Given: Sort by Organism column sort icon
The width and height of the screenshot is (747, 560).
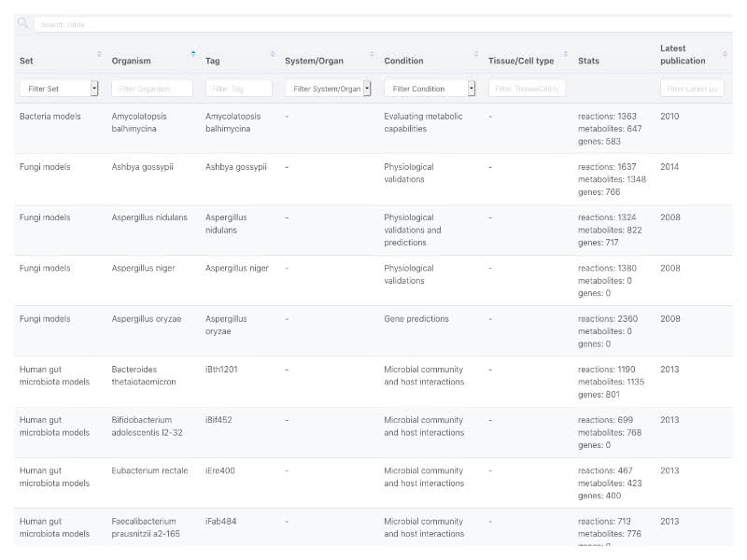Looking at the screenshot, I should click(x=193, y=54).
